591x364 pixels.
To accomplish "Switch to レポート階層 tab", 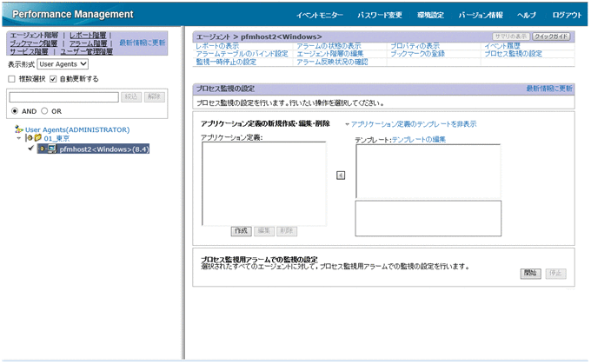I will [x=88, y=35].
